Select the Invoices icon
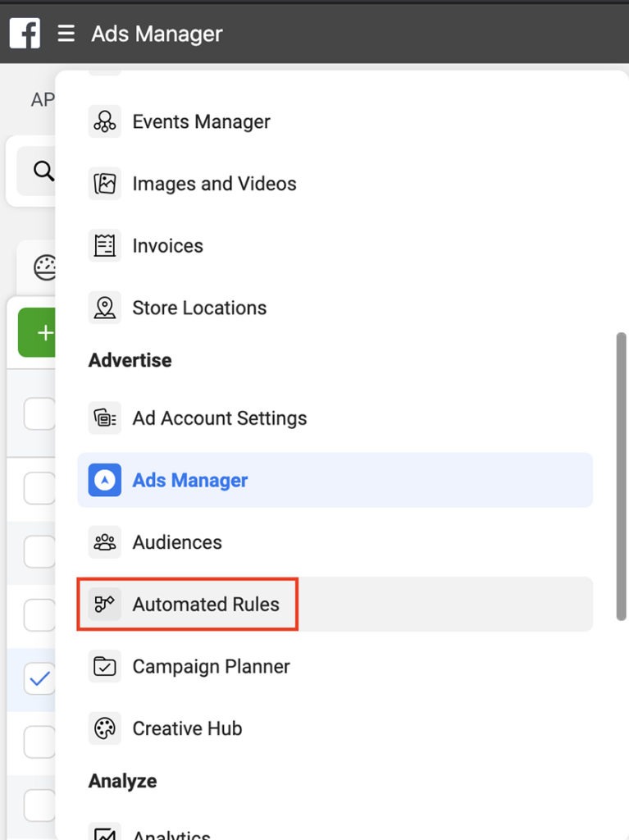The image size is (629, 840). [x=105, y=245]
